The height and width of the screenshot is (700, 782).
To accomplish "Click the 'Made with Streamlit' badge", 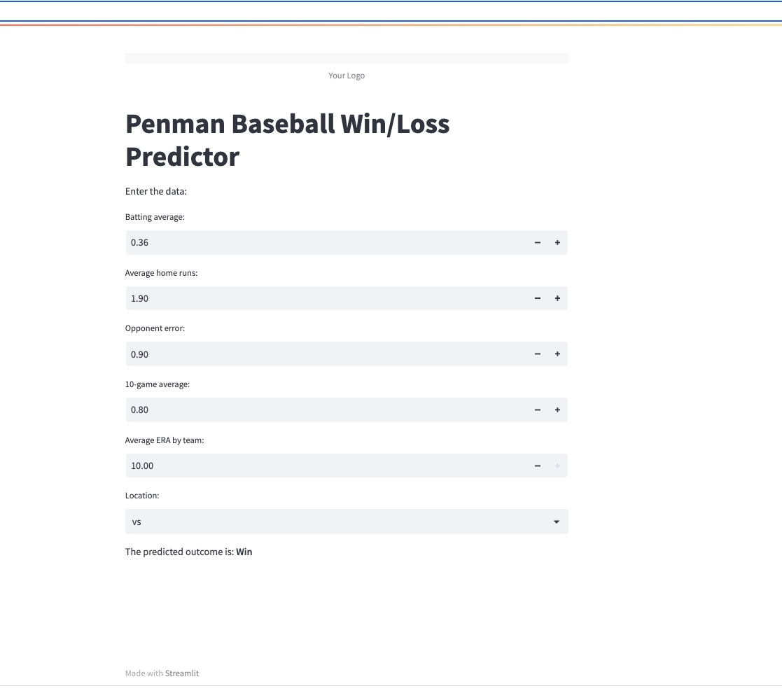I will click(162, 673).
